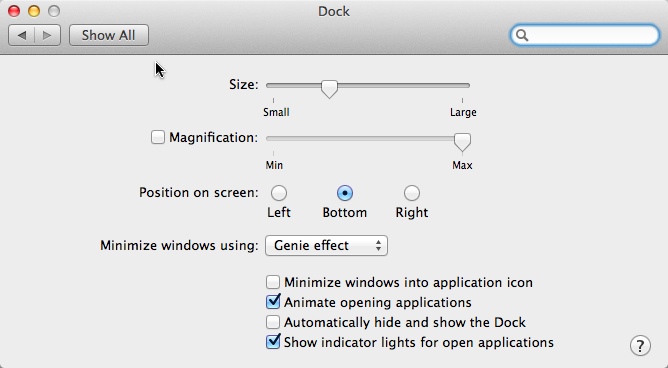The height and width of the screenshot is (368, 668).
Task: Click the magnifying glass search icon
Action: pos(522,35)
